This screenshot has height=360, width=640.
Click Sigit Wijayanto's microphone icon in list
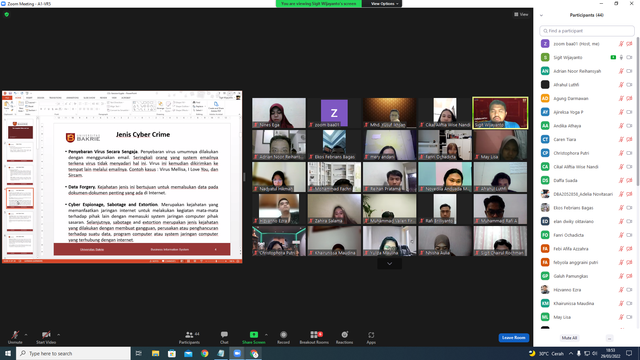(621, 58)
